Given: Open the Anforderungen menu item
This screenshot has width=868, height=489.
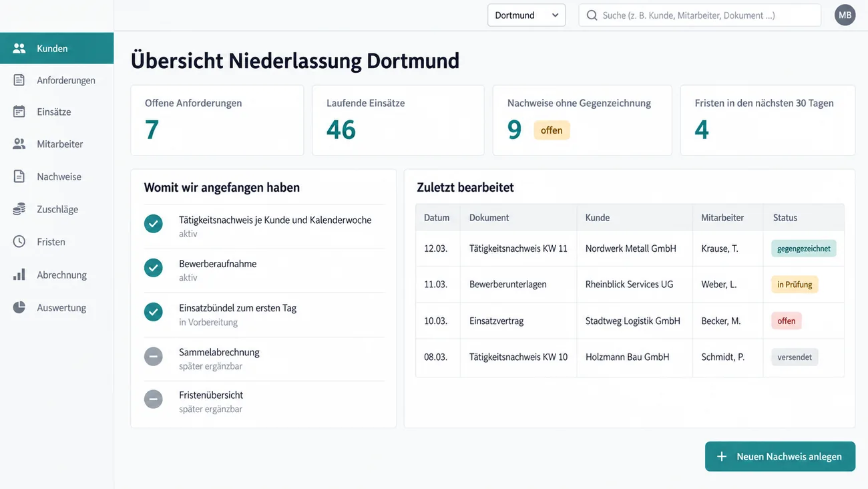Looking at the screenshot, I should 57,80.
